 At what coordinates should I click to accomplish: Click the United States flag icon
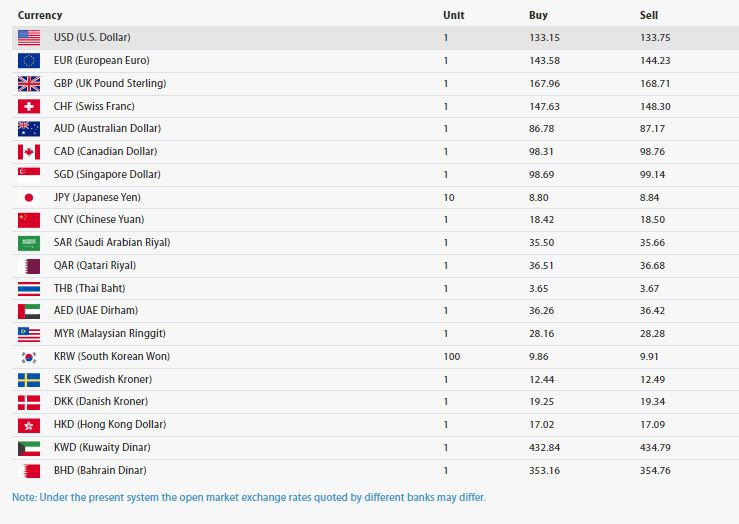29,38
